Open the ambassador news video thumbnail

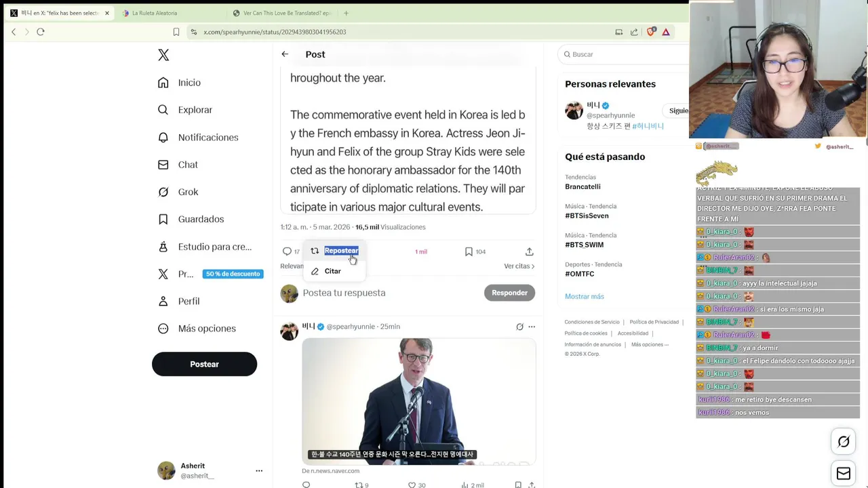(419, 401)
